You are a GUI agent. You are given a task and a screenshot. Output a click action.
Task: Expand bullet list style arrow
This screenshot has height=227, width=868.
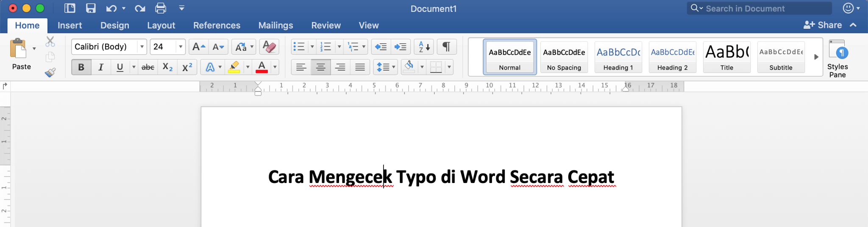pyautogui.click(x=312, y=47)
